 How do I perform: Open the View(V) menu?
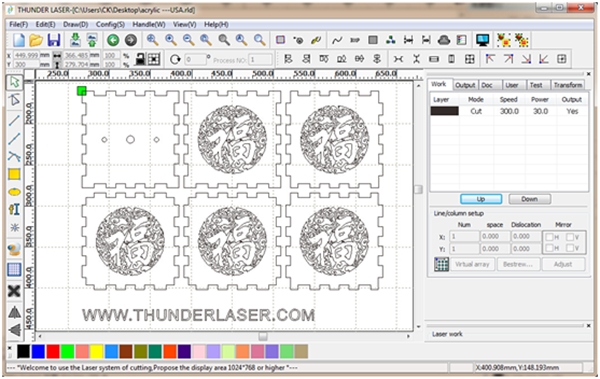click(x=184, y=25)
